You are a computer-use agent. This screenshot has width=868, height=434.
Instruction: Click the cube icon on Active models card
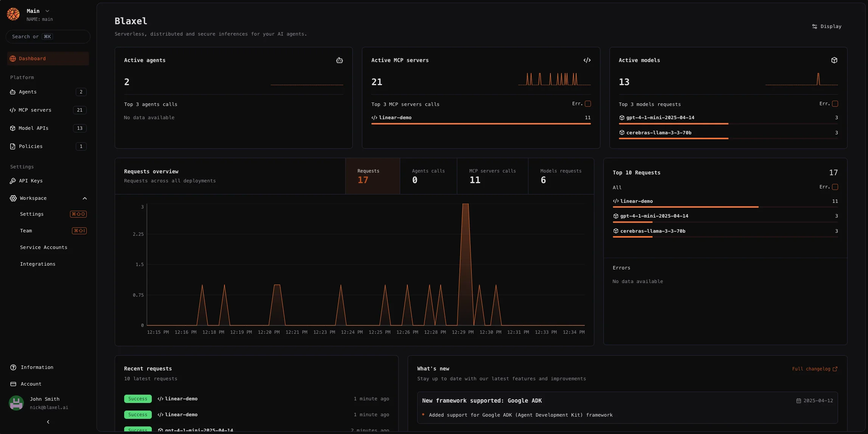834,60
